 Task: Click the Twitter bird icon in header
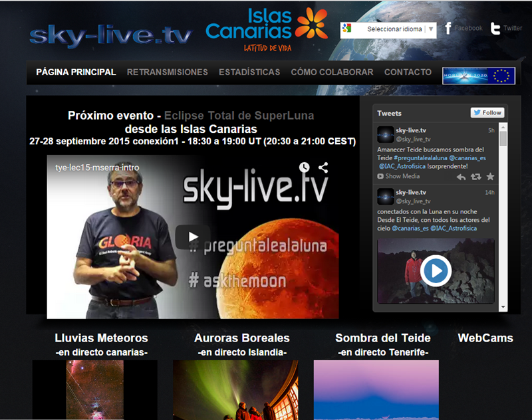[x=495, y=29]
